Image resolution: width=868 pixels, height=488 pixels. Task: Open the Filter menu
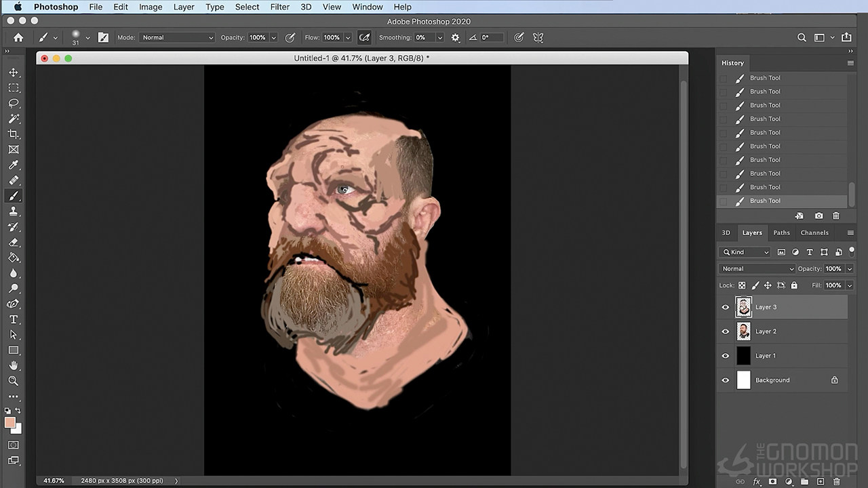[x=279, y=7]
